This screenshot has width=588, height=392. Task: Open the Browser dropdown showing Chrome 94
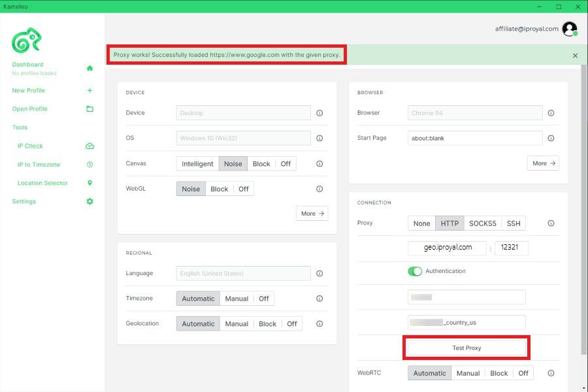(x=475, y=113)
